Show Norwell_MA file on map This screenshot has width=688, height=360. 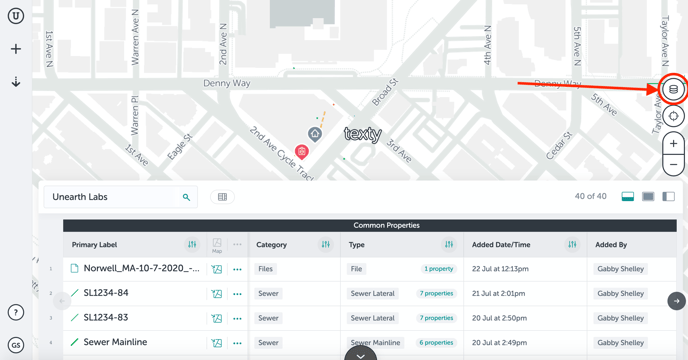point(217,269)
